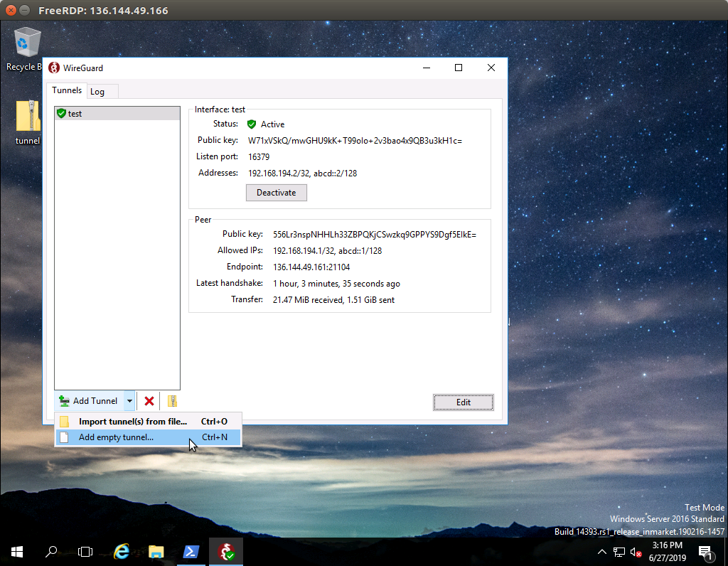Screen dimensions: 728x566
Task: Unmute the system tray volume icon
Action: pos(636,552)
